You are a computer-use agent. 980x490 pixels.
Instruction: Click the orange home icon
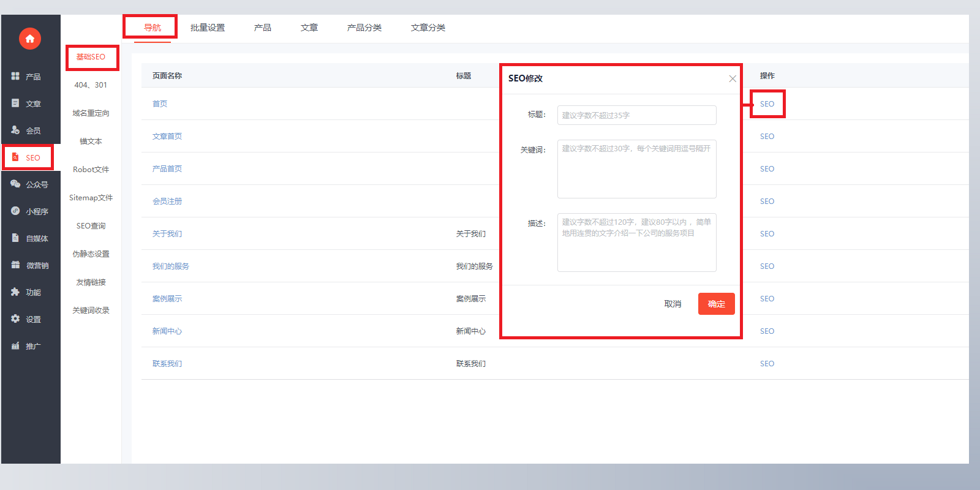30,39
